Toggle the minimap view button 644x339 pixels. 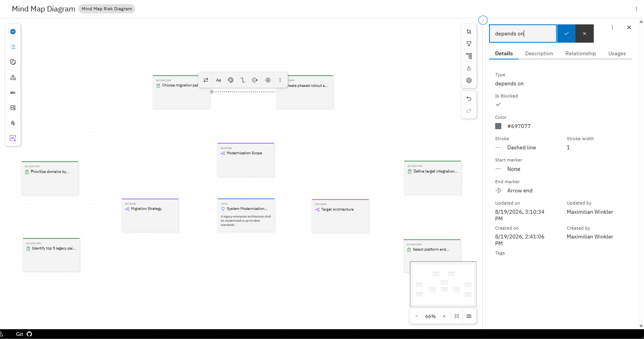(469, 316)
